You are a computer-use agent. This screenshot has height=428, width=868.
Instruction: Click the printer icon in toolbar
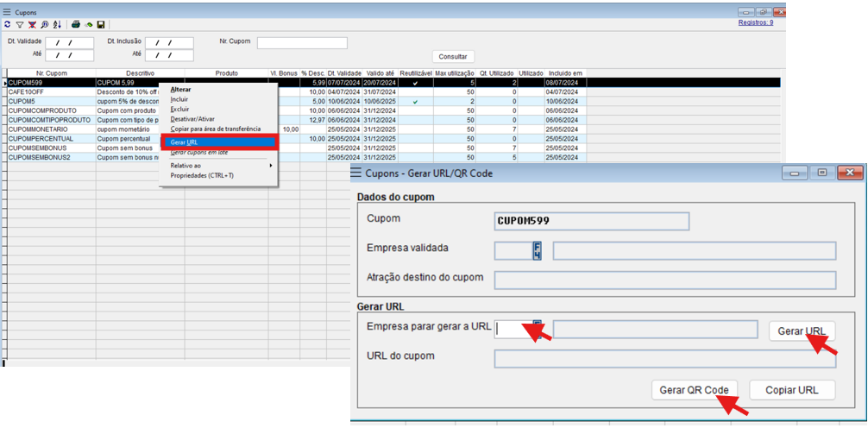click(x=76, y=25)
